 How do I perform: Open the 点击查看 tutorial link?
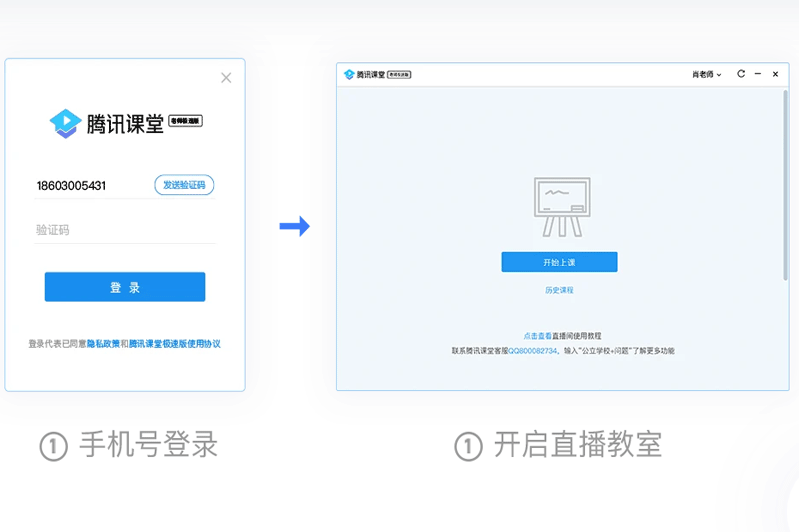click(538, 336)
